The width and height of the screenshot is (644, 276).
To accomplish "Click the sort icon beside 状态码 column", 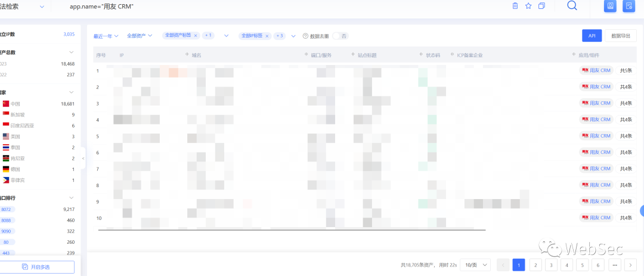I will (x=422, y=55).
